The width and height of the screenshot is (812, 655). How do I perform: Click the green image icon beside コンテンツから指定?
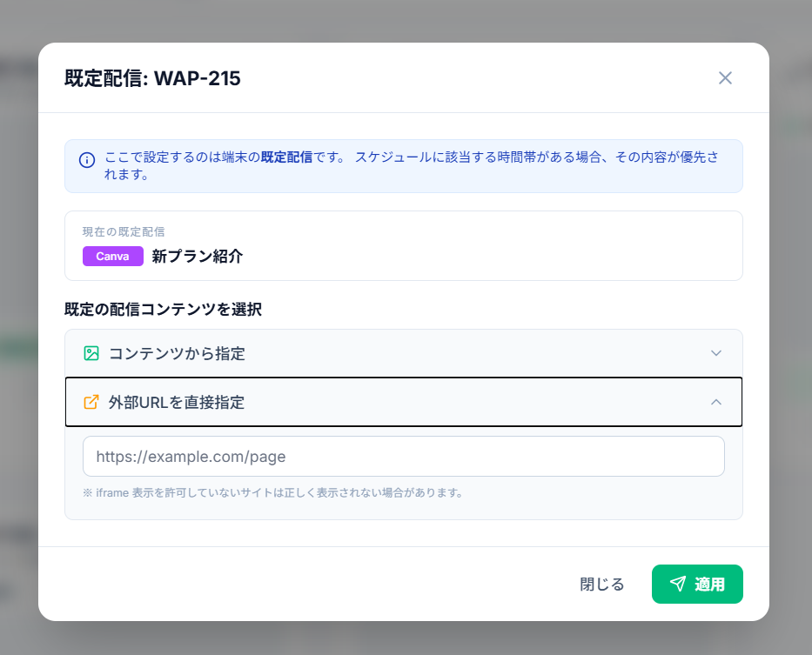91,353
